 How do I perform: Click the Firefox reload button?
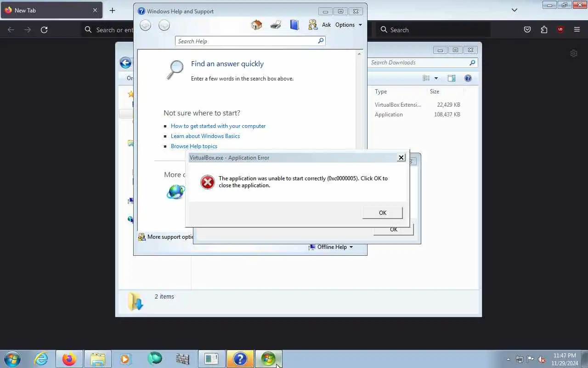point(44,30)
